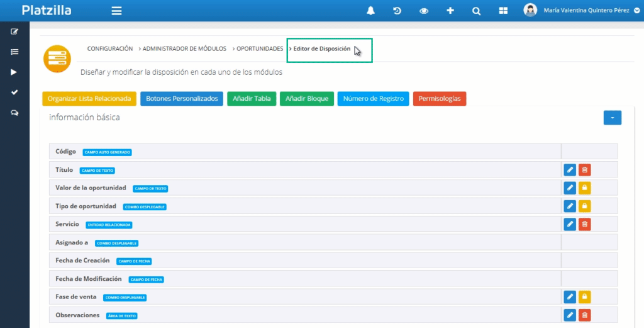
Task: Edit the Fase de venta field
Action: [570, 297]
